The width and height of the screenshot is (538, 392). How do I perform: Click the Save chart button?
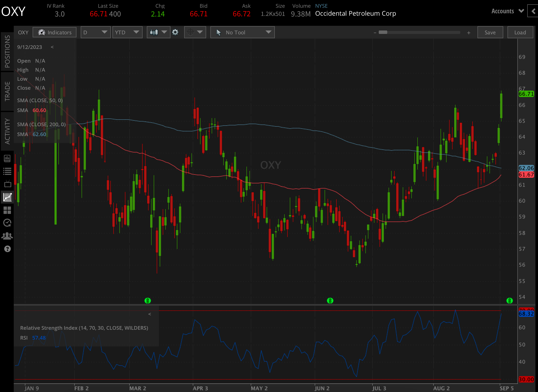point(490,32)
